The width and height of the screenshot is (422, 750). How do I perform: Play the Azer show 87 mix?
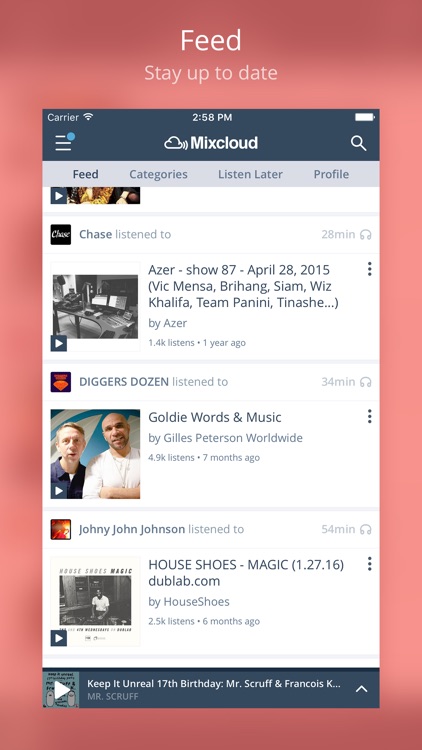pyautogui.click(x=59, y=343)
